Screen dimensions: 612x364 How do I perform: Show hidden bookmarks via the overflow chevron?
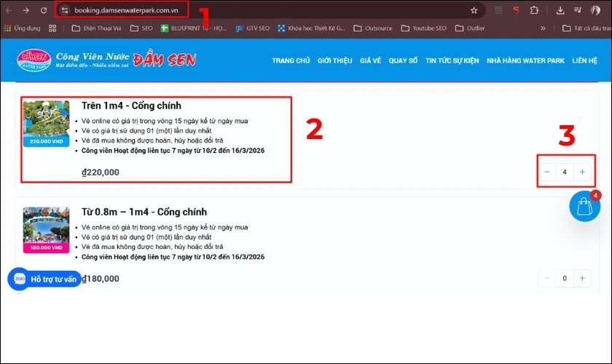coord(543,28)
